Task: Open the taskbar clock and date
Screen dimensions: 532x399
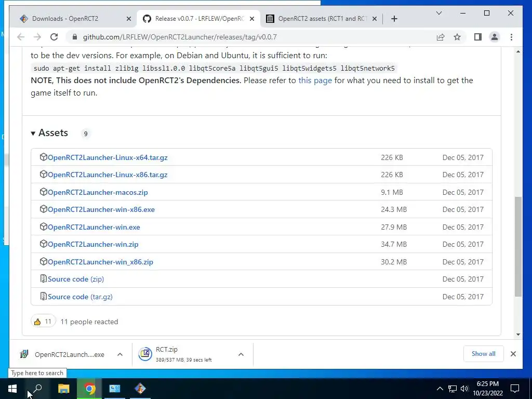Action: 487,389
